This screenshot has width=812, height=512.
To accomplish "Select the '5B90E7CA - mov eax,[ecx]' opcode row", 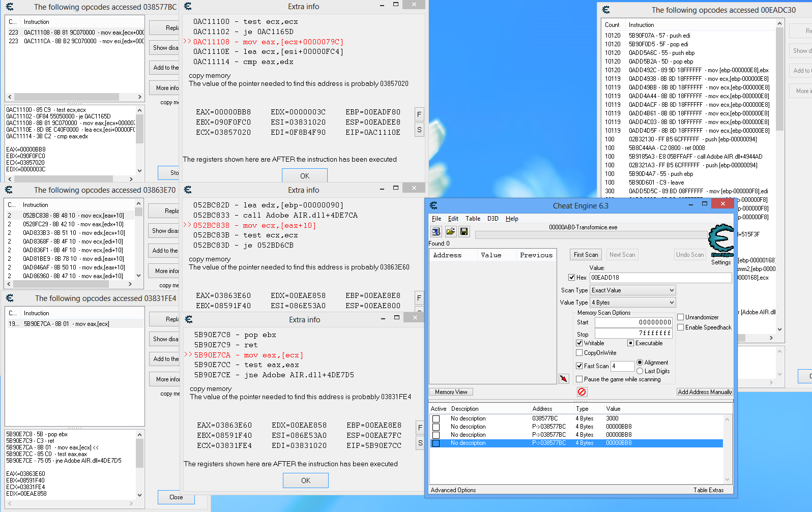I will (75, 324).
